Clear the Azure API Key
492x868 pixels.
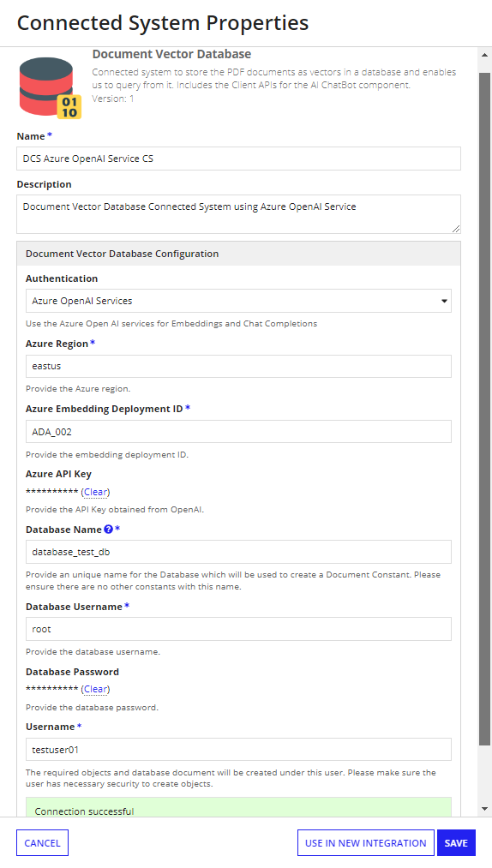click(96, 492)
